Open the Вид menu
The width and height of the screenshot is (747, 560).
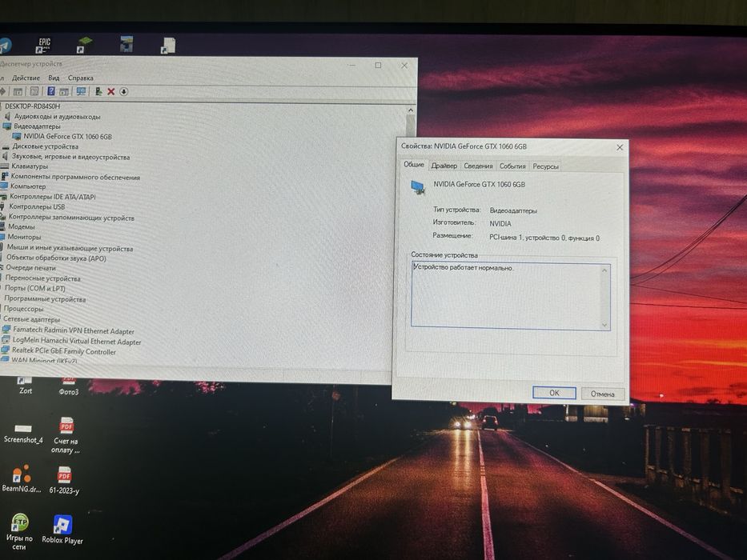pyautogui.click(x=54, y=78)
